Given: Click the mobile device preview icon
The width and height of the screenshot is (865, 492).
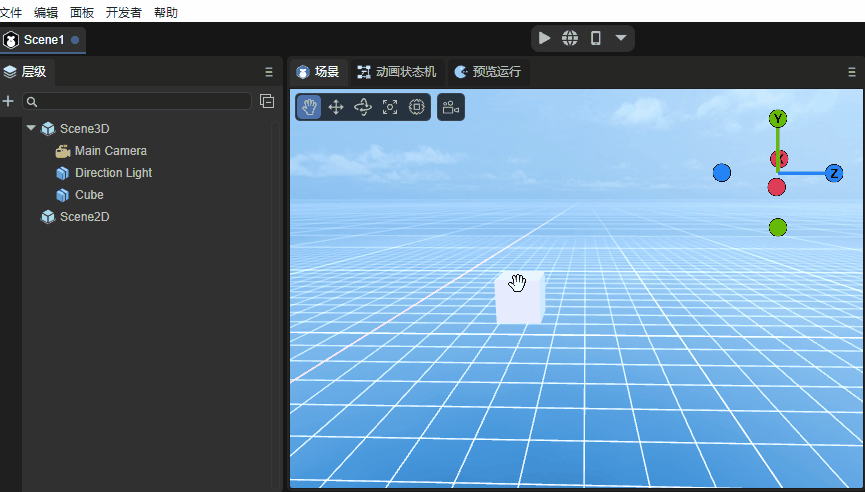Looking at the screenshot, I should coord(596,38).
